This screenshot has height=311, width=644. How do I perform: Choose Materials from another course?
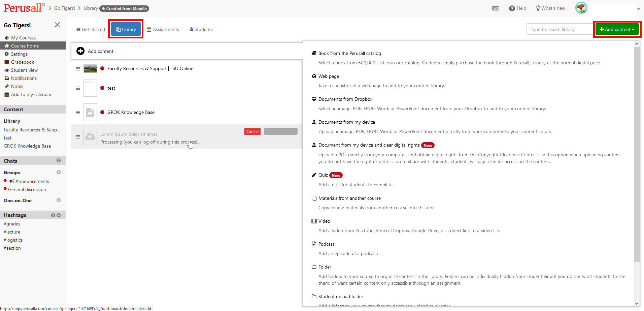(x=349, y=198)
